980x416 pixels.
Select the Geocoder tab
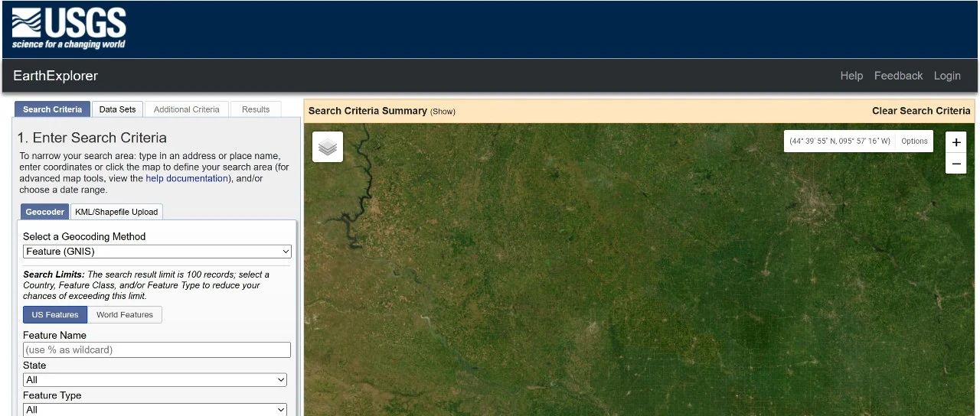click(x=45, y=212)
